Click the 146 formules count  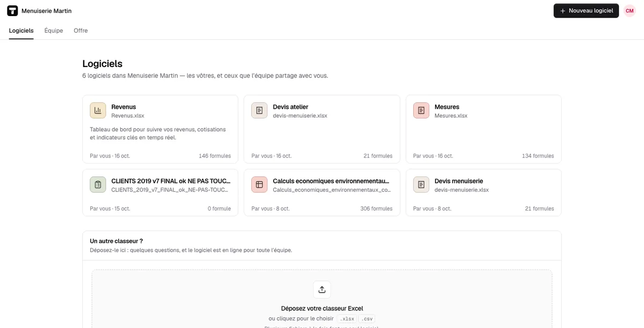point(215,156)
